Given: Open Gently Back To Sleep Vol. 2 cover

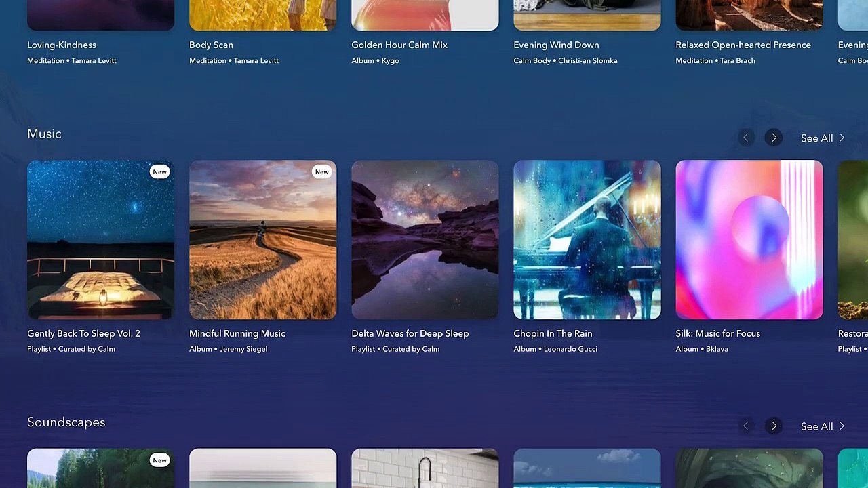Looking at the screenshot, I should pos(100,239).
